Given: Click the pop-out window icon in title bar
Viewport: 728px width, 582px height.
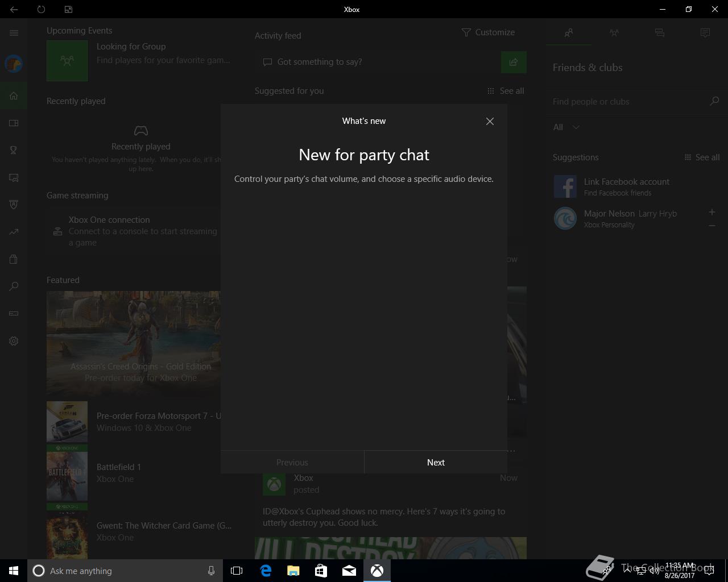Looking at the screenshot, I should click(68, 9).
